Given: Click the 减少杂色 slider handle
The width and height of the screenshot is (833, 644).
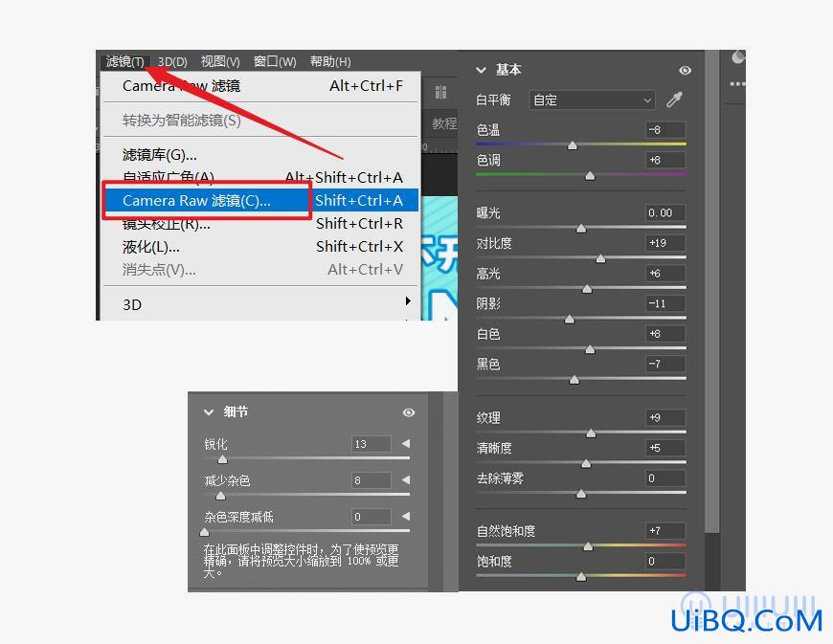Looking at the screenshot, I should 220,496.
